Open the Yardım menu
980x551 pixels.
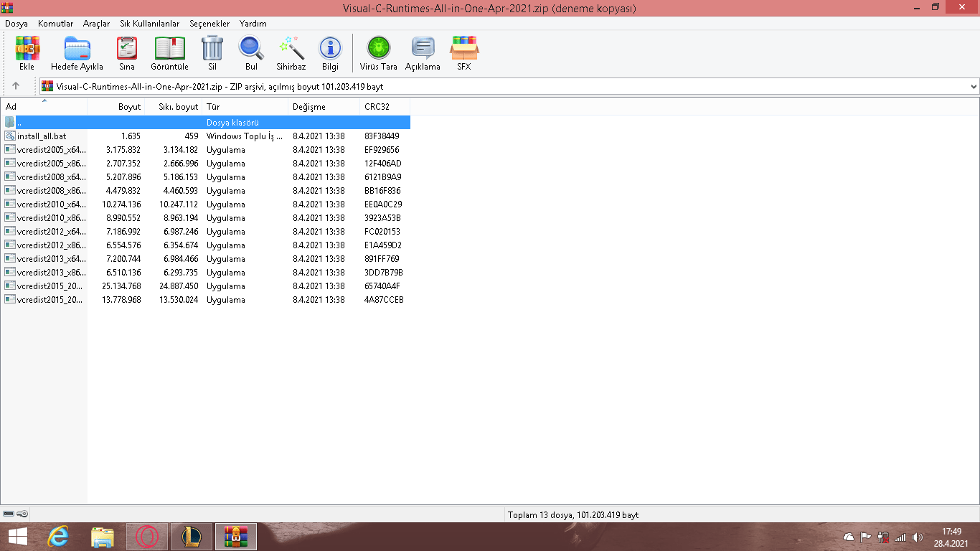[x=253, y=24]
